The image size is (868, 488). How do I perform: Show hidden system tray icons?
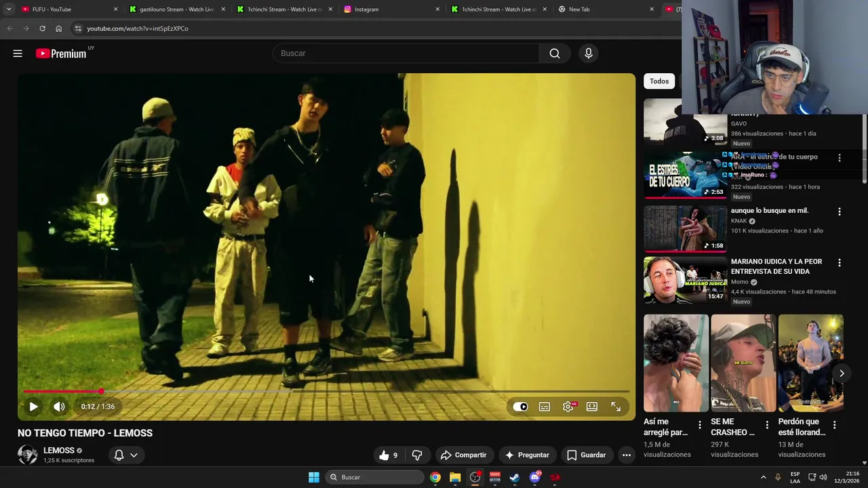(x=763, y=477)
